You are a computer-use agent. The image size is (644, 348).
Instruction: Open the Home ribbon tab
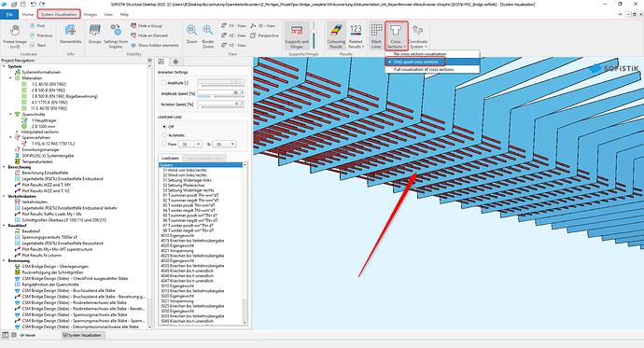tap(28, 14)
